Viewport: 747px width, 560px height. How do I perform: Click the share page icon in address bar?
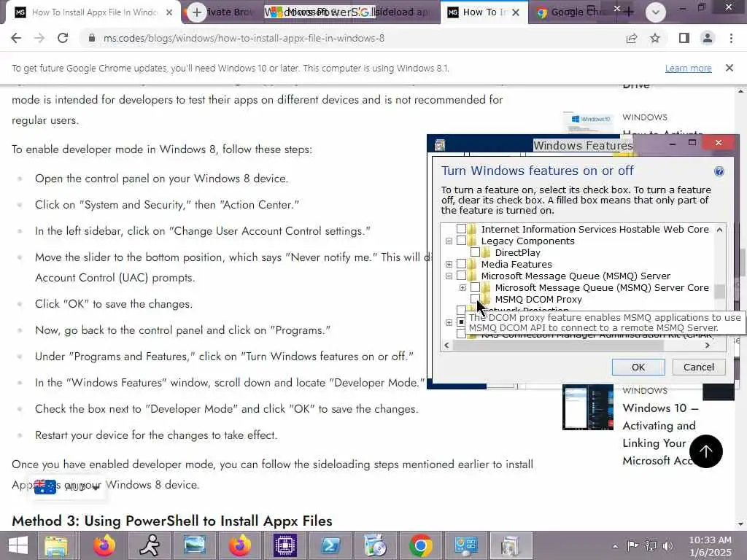[632, 38]
